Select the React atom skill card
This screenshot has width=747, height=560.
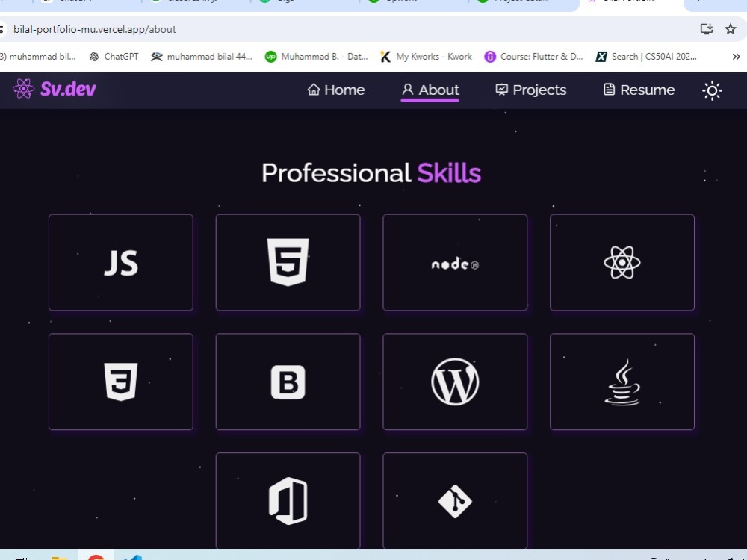[x=622, y=262]
